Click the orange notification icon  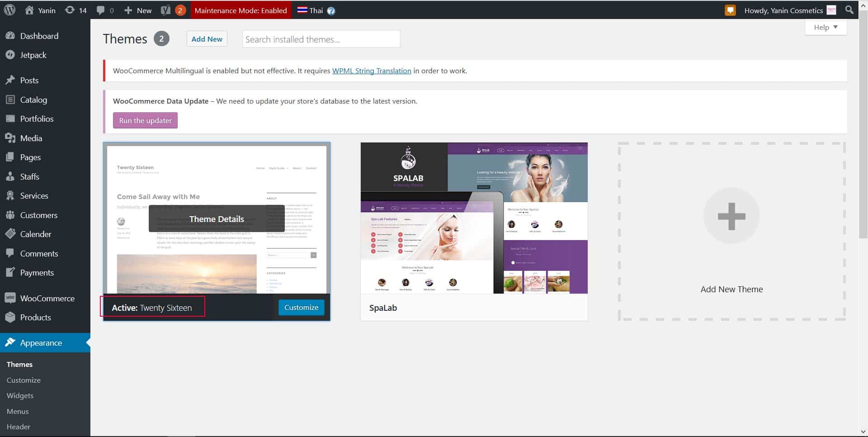pos(730,10)
